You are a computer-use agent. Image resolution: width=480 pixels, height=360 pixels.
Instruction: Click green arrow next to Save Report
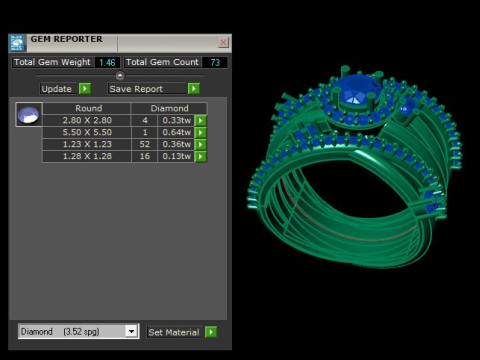[194, 89]
